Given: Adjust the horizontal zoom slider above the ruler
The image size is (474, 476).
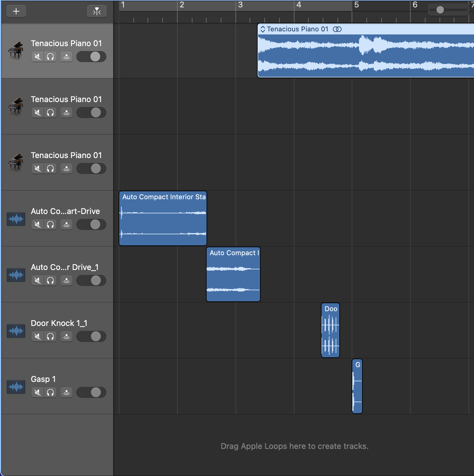Looking at the screenshot, I should pos(448,10).
